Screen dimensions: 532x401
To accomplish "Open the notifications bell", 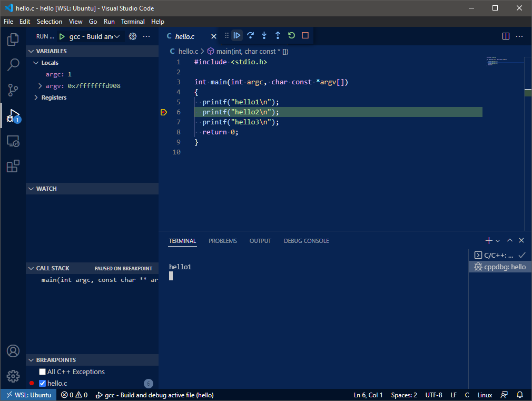I will (x=519, y=395).
